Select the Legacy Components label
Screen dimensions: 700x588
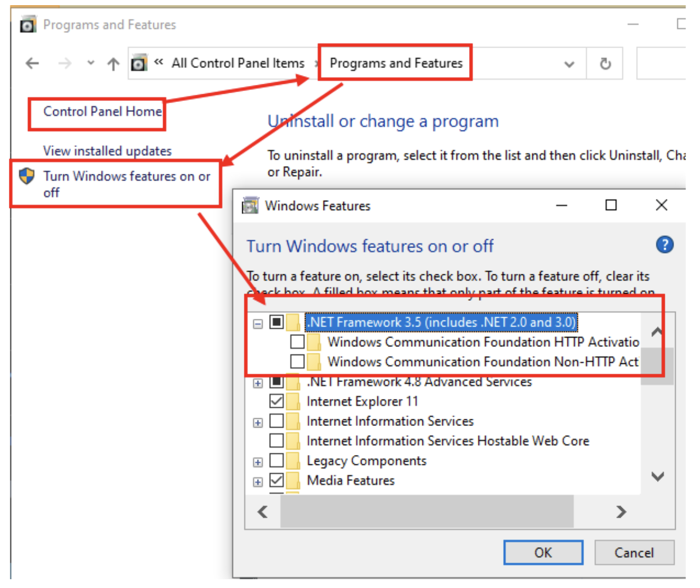367,460
